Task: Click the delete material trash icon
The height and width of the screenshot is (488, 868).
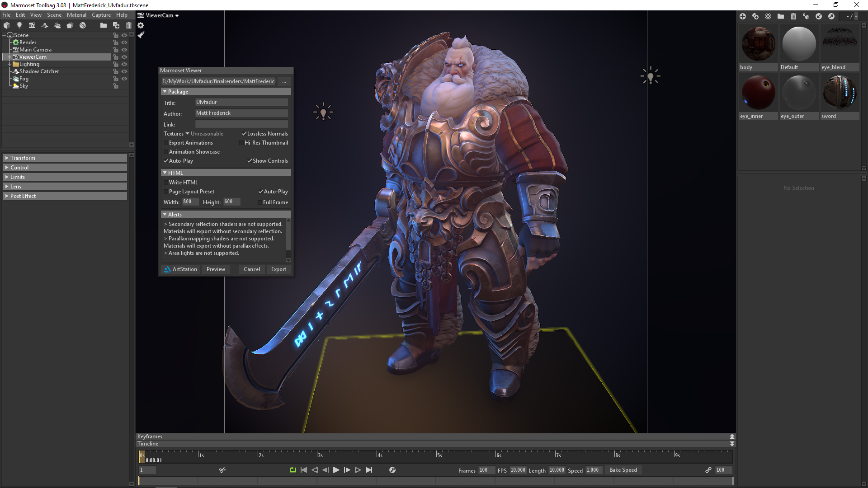Action: [x=793, y=16]
